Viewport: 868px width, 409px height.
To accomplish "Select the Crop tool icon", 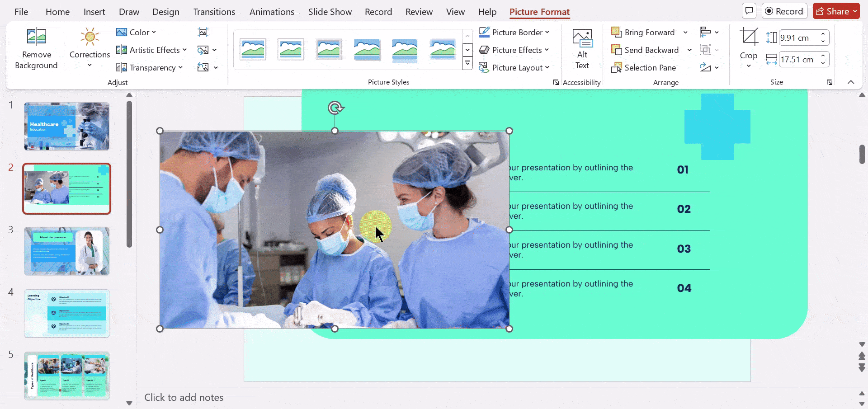I will point(749,37).
